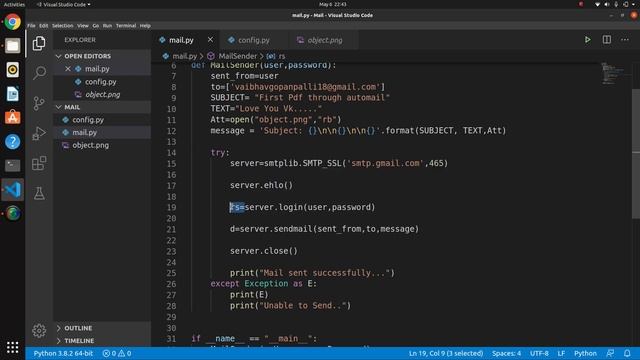Open the feedback icon in status bar
The width and height of the screenshot is (640, 360).
(x=610, y=353)
